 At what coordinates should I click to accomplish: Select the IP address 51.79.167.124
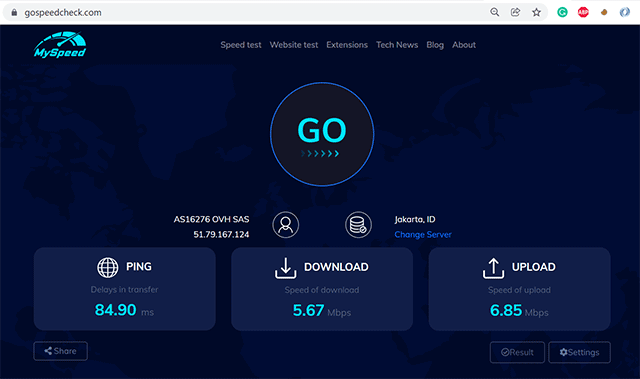(221, 235)
